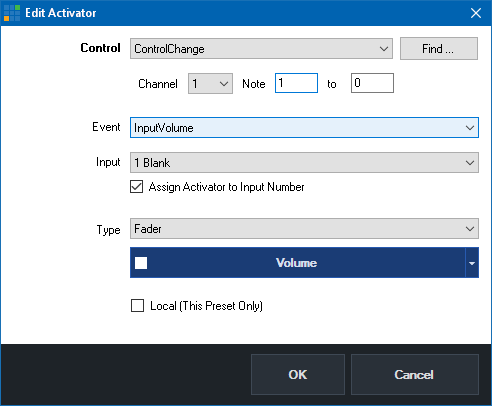Click the blue Volume preview button

click(298, 263)
